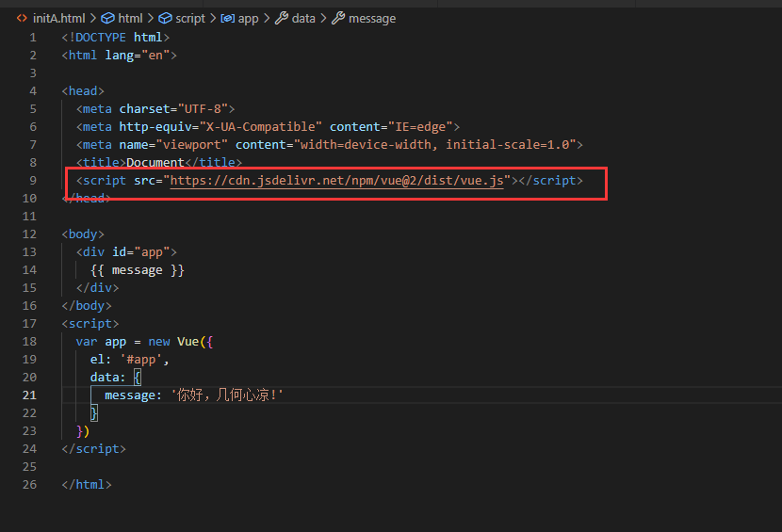Click the lang="en" attribute text
Image resolution: width=782 pixels, height=532 pixels.
(x=138, y=56)
